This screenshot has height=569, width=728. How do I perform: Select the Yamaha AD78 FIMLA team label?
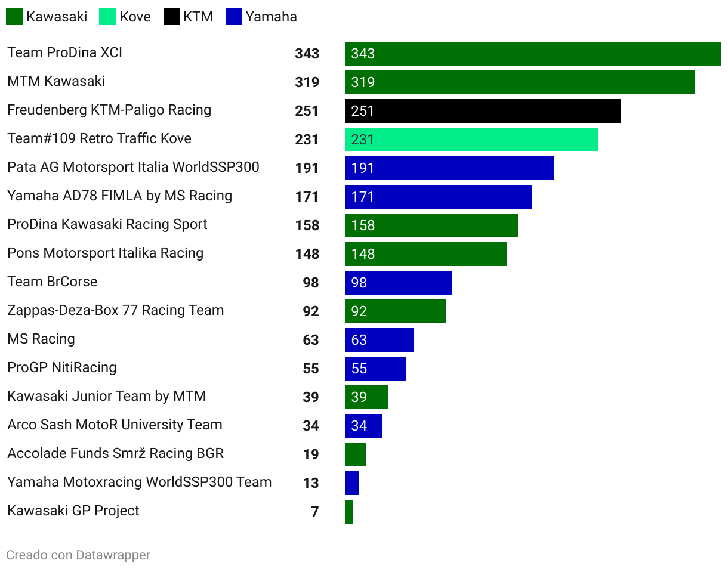(119, 196)
